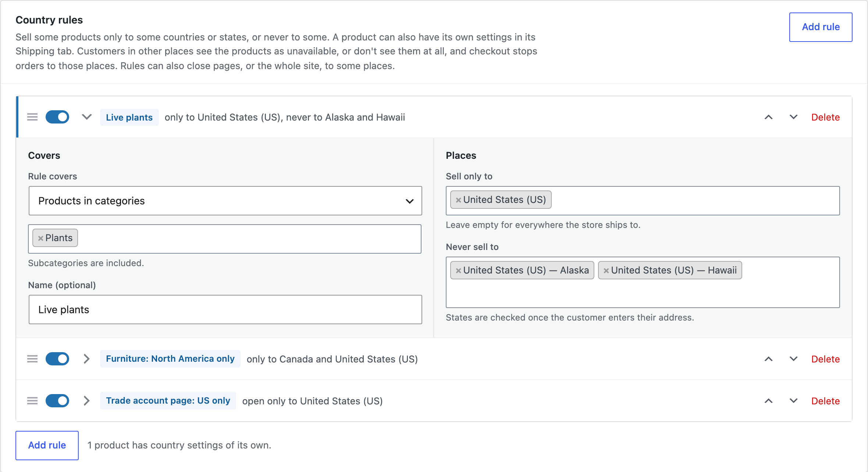Click 'open only to United States (US)' summary
Image resolution: width=868 pixels, height=472 pixels.
point(312,401)
